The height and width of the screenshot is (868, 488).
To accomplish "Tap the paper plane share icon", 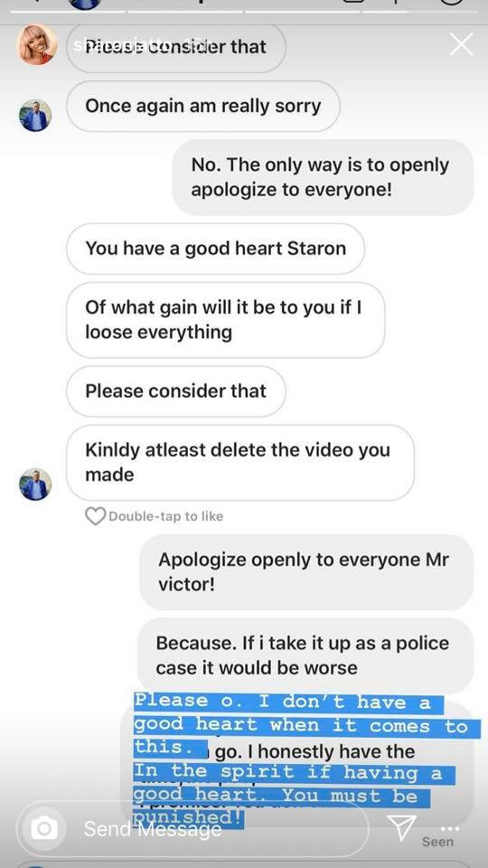I will (401, 827).
